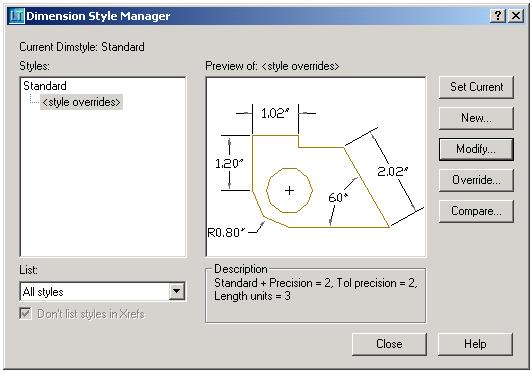This screenshot has height=371, width=532.
Task: Open the List dropdown arrow
Action: coord(176,291)
